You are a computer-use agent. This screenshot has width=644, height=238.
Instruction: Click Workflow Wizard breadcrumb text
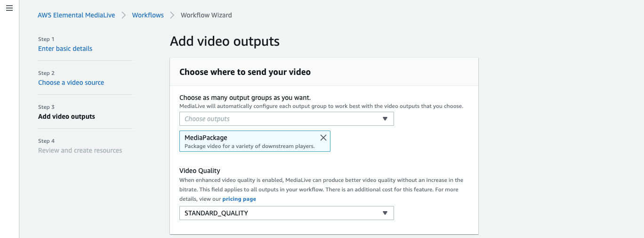pyautogui.click(x=206, y=15)
